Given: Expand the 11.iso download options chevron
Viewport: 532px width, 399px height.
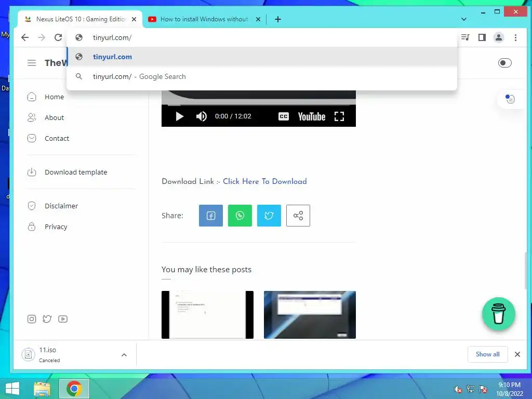Looking at the screenshot, I should (124, 355).
